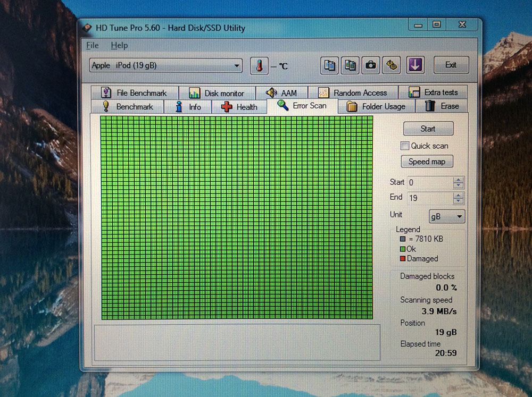Click the End value spinner arrows
The width and height of the screenshot is (532, 397).
(459, 198)
